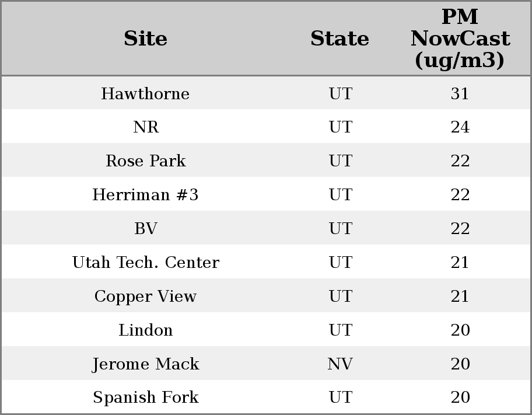This screenshot has height=415, width=532.
Task: Select the Jerome Mack site cell
Action: click(x=145, y=364)
